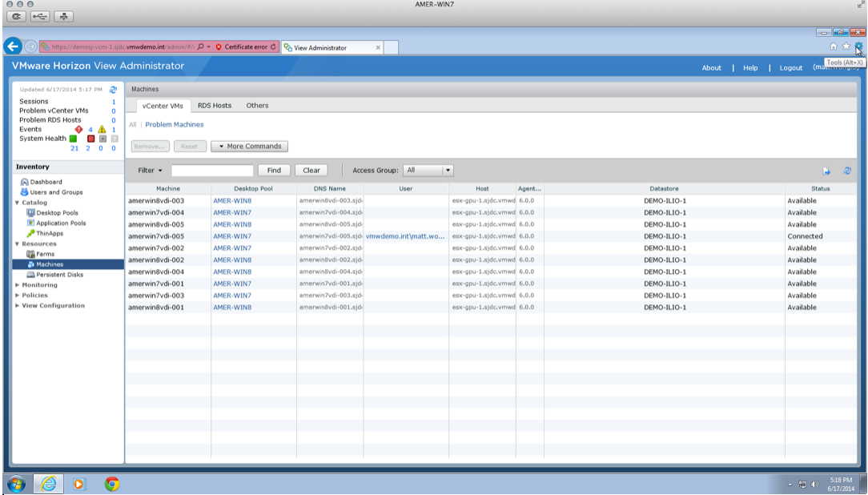This screenshot has width=868, height=495.
Task: Collapse the Catalog tree section
Action: tap(17, 203)
